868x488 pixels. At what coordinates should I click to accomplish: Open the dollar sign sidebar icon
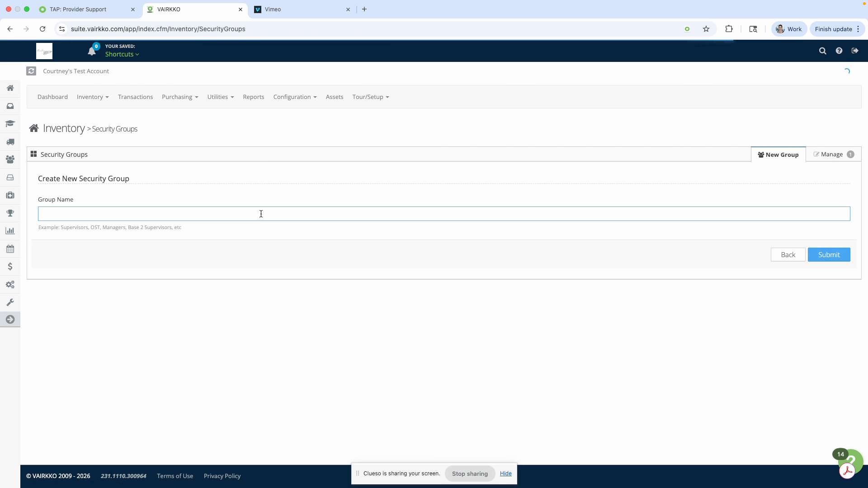click(10, 267)
